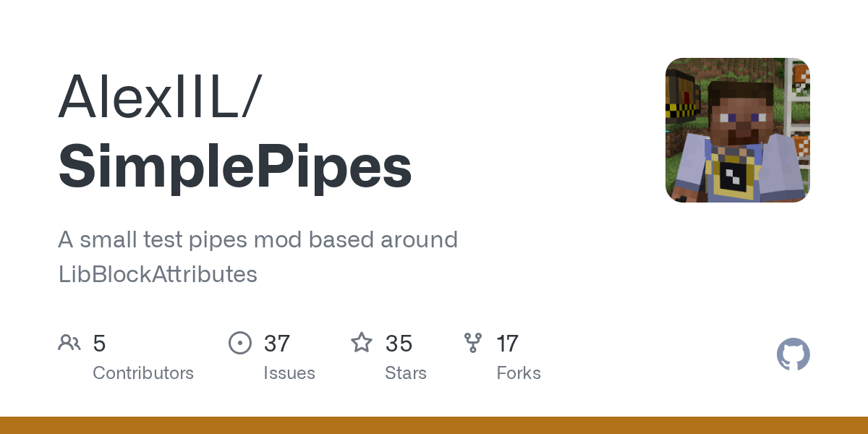Click the stars count 35

[x=399, y=344]
